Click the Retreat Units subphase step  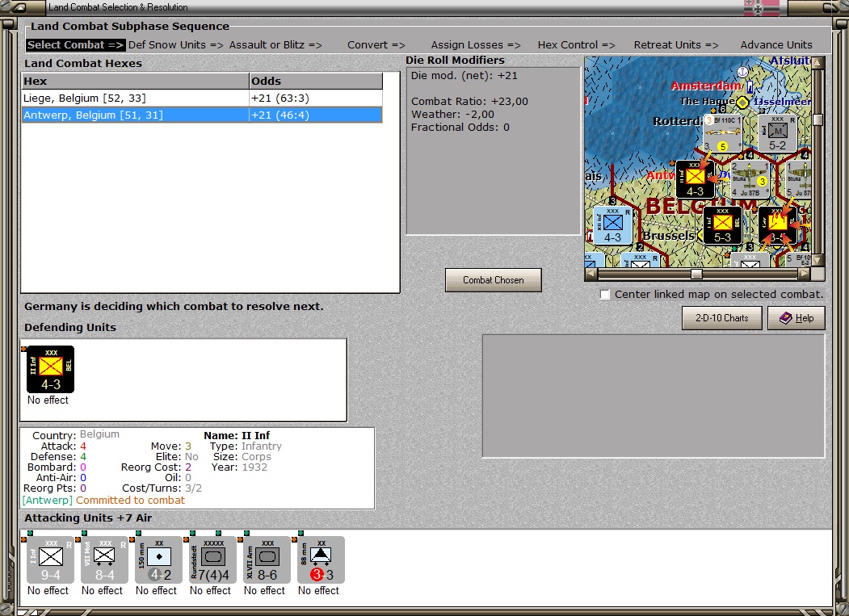coord(676,45)
